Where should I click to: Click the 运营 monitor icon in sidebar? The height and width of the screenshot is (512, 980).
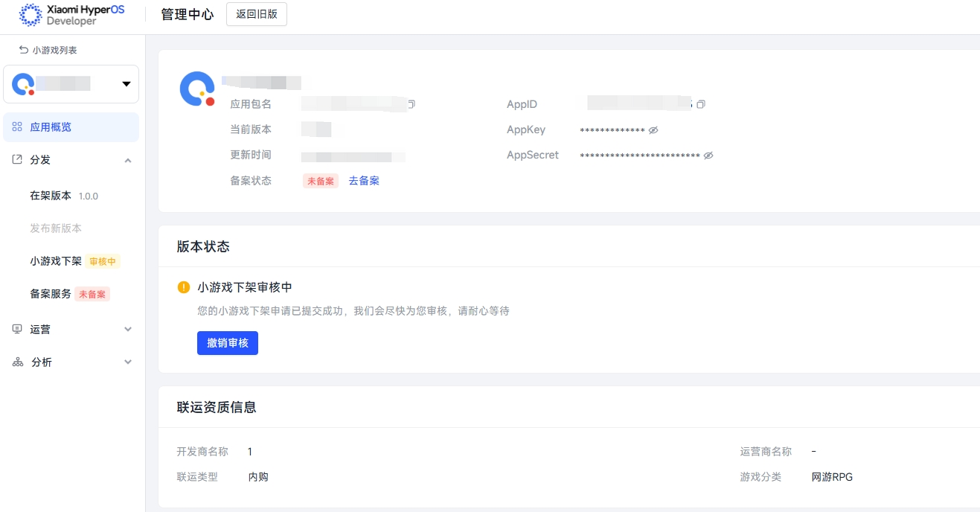coord(17,329)
